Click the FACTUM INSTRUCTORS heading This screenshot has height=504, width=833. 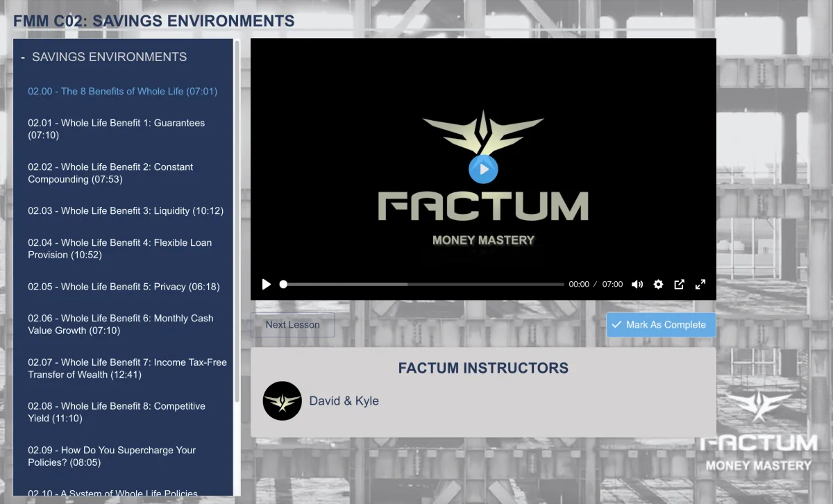tap(483, 368)
